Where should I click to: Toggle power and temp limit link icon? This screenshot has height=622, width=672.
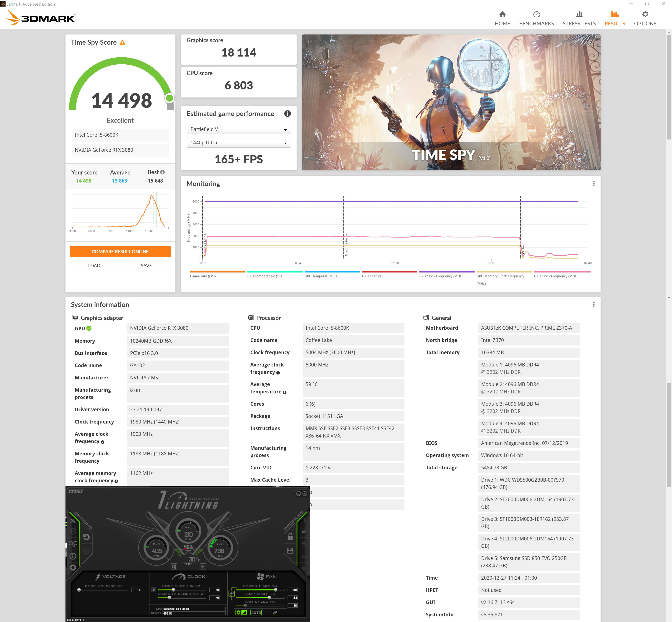(232, 594)
